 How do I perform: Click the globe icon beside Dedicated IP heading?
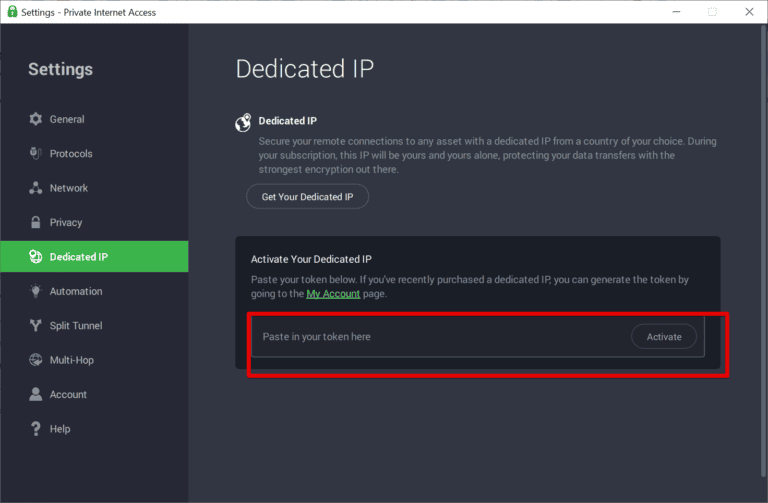click(x=243, y=122)
